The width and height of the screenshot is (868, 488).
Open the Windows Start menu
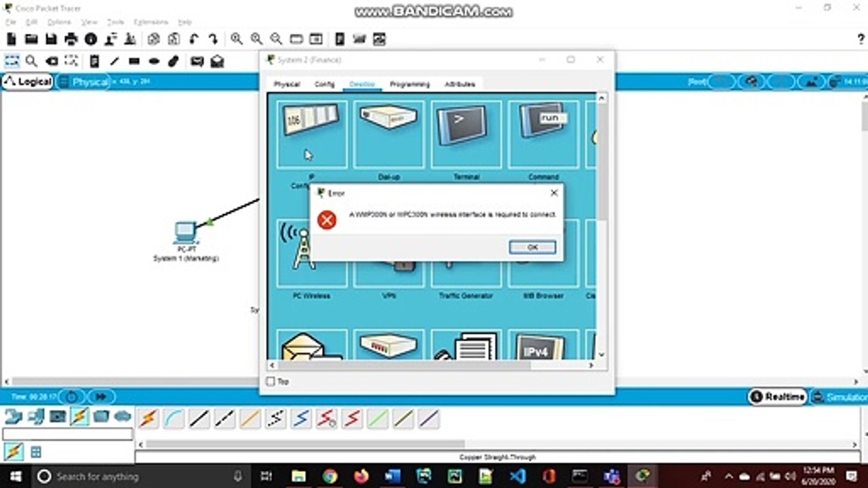click(x=14, y=476)
